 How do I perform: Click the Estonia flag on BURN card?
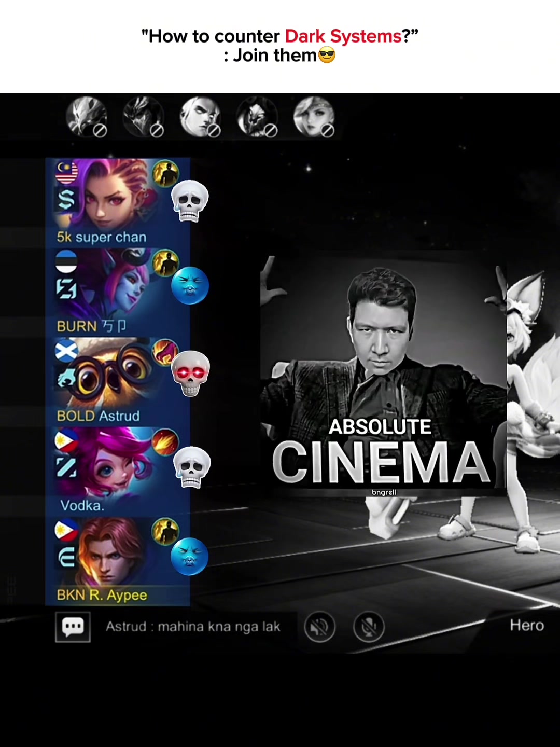point(66,262)
